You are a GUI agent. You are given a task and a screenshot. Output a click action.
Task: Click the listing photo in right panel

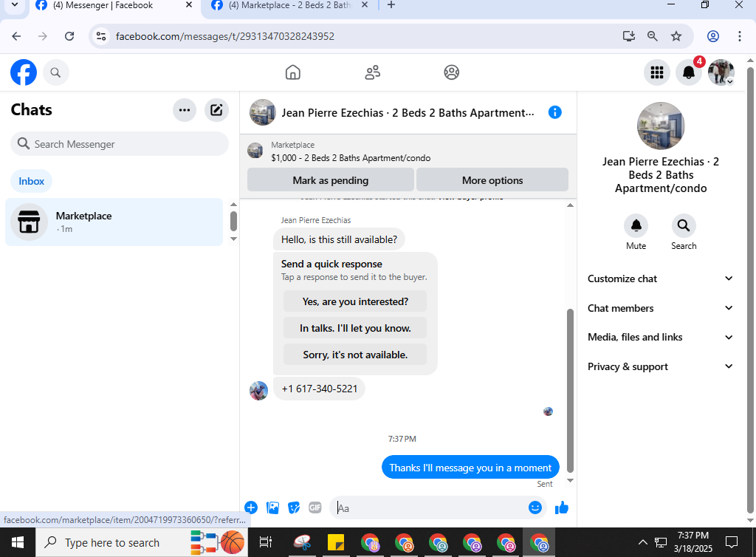(661, 126)
